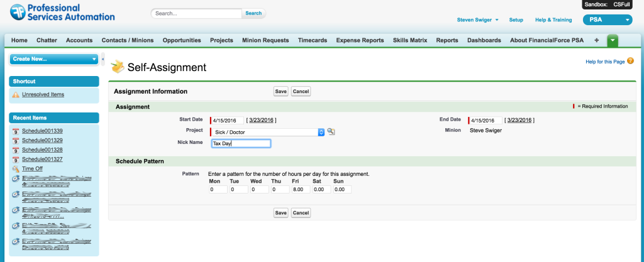Image resolution: width=644 pixels, height=262 pixels.
Task: Switch to the Accounts tab
Action: tap(79, 40)
